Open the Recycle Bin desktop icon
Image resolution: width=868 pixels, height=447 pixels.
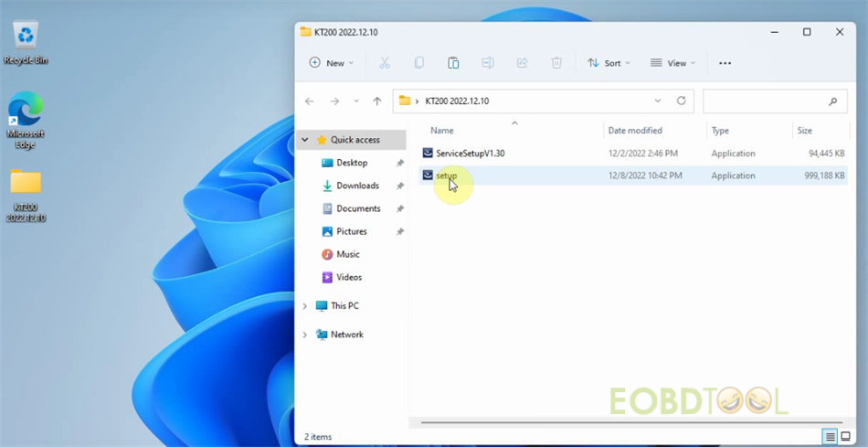[26, 43]
